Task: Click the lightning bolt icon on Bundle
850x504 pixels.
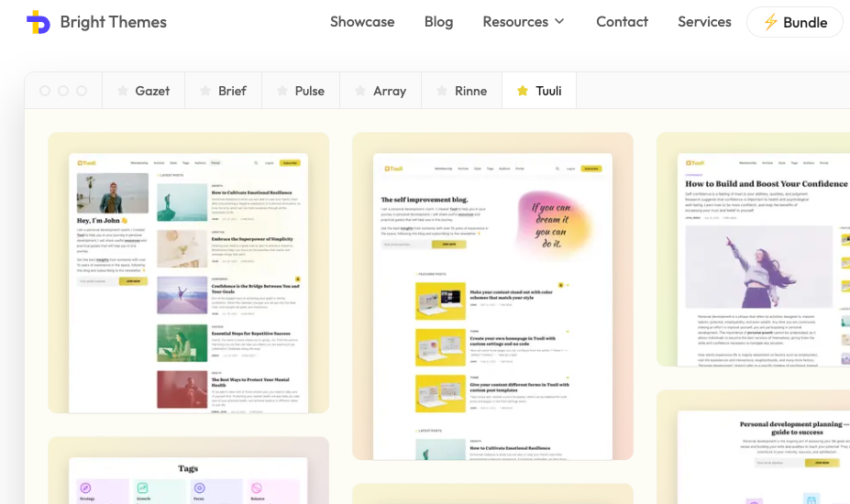Action: (770, 22)
